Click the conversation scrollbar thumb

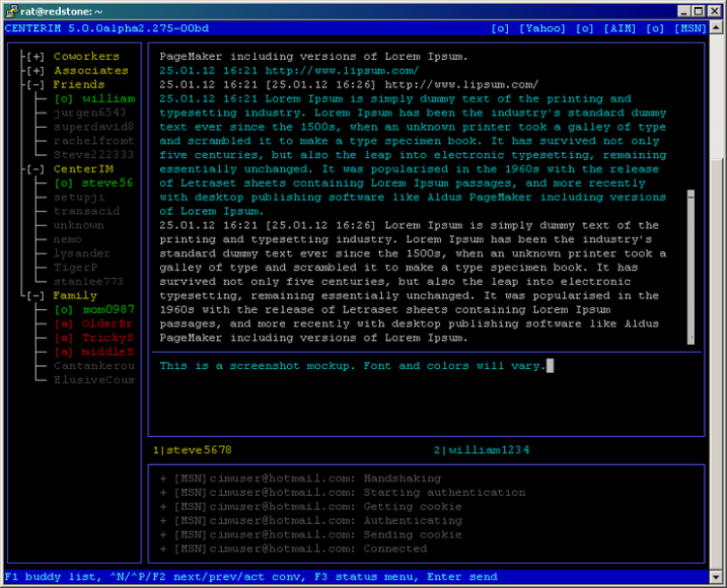point(691,267)
